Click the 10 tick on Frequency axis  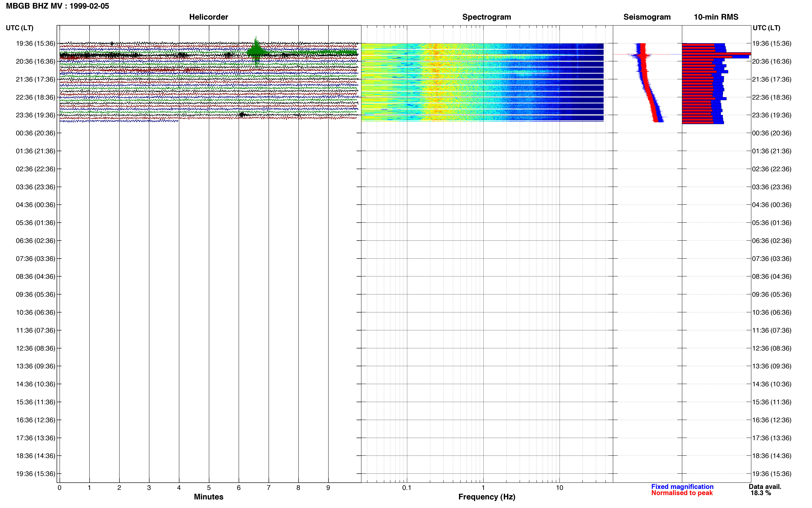tap(559, 488)
